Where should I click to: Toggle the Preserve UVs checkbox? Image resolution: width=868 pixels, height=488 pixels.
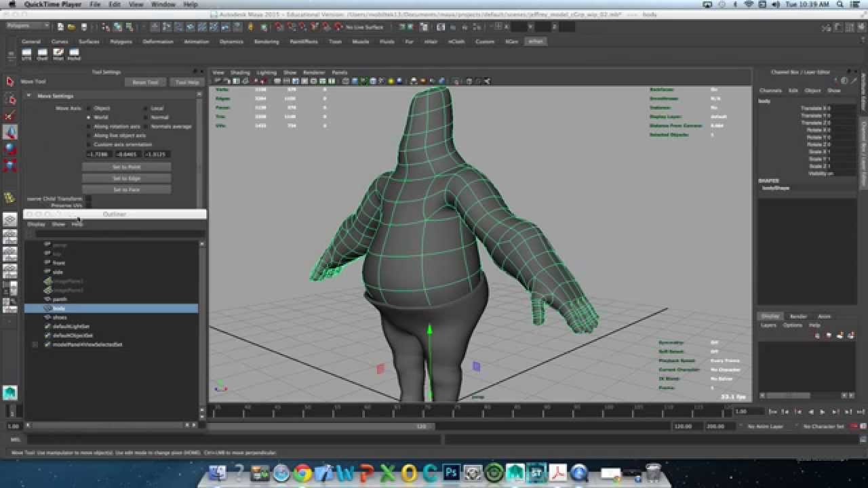(x=88, y=205)
